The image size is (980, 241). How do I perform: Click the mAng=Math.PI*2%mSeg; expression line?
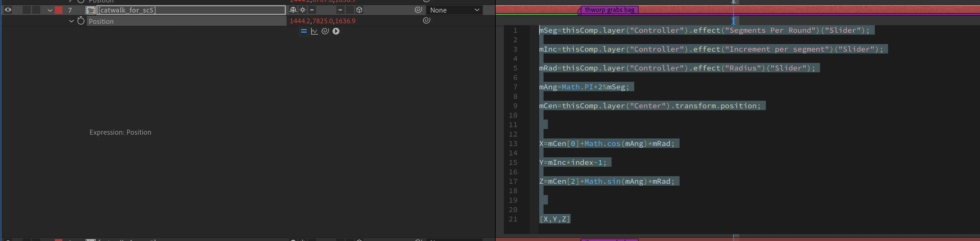pyautogui.click(x=584, y=87)
